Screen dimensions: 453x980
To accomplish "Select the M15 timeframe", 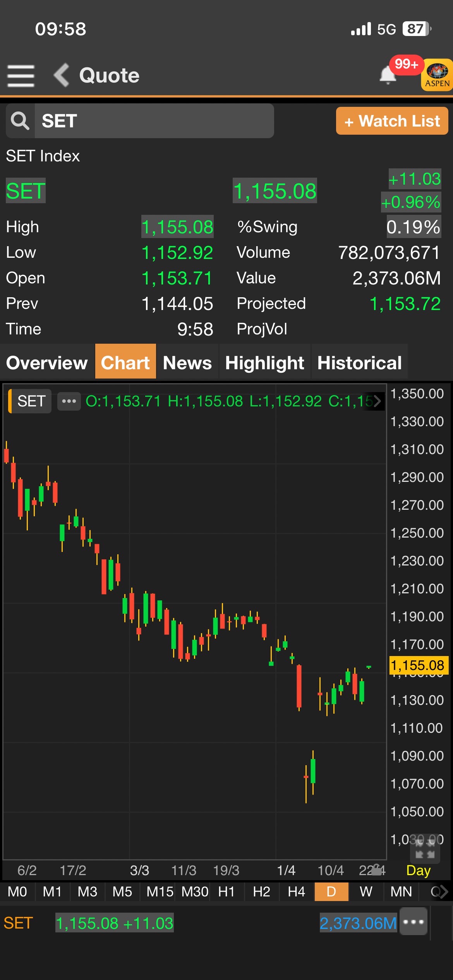I will coord(160,892).
